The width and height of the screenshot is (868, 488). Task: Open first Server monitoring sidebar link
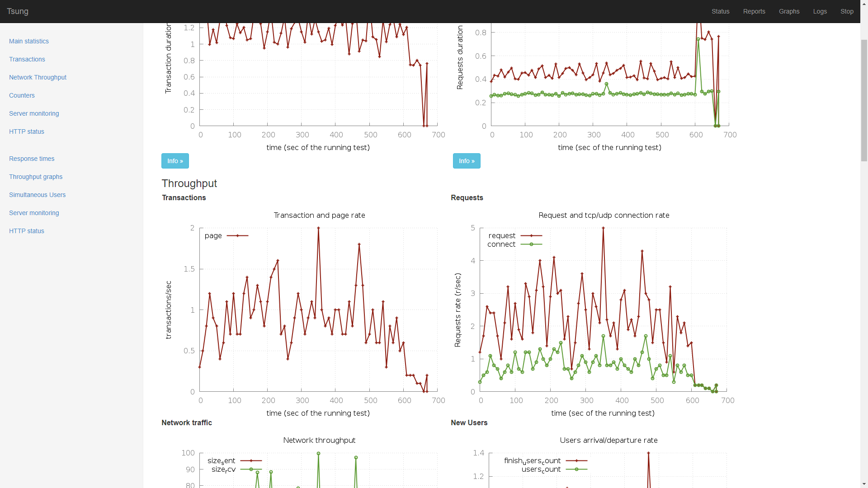[x=34, y=113]
